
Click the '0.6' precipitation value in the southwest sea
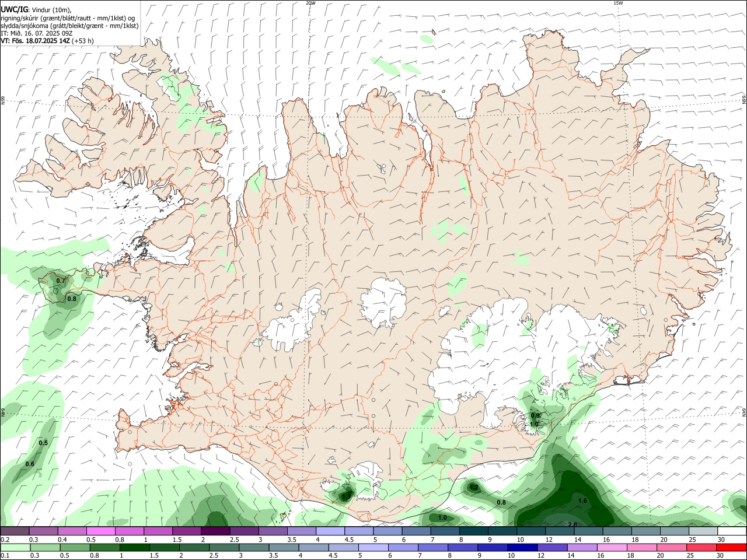coord(30,464)
